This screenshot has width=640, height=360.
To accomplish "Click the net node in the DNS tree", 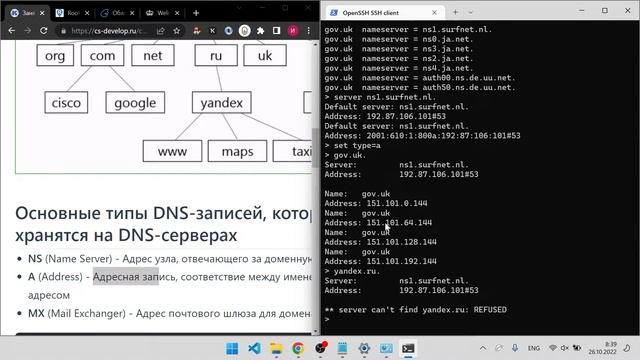I will point(153,55).
